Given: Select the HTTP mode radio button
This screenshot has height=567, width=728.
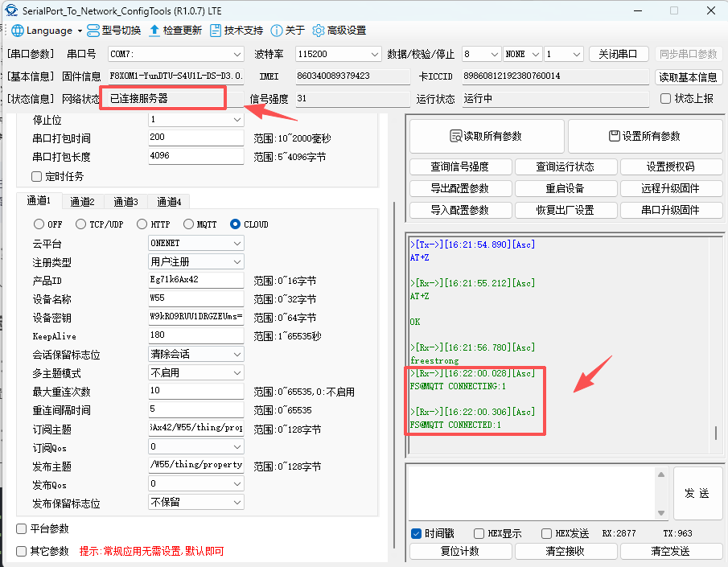Looking at the screenshot, I should (x=142, y=224).
